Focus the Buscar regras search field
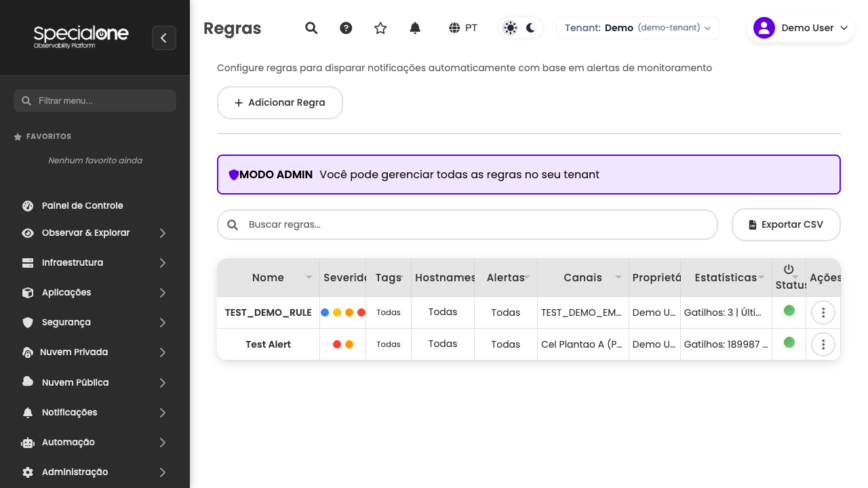 coord(467,224)
